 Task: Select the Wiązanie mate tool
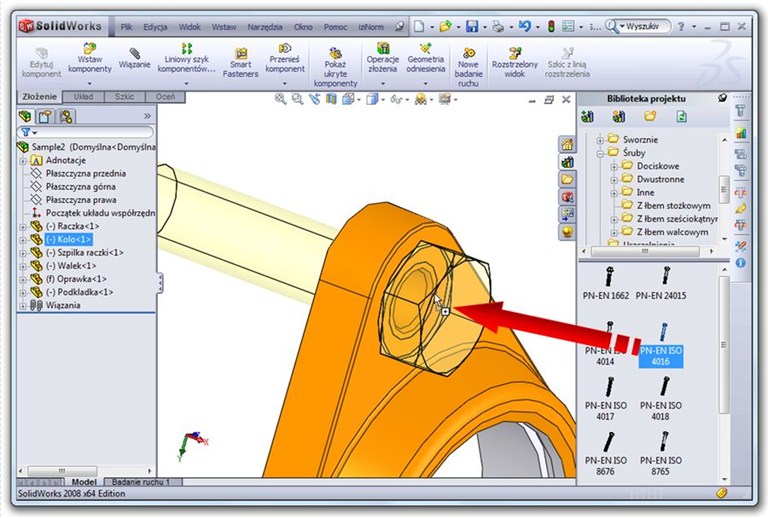134,58
